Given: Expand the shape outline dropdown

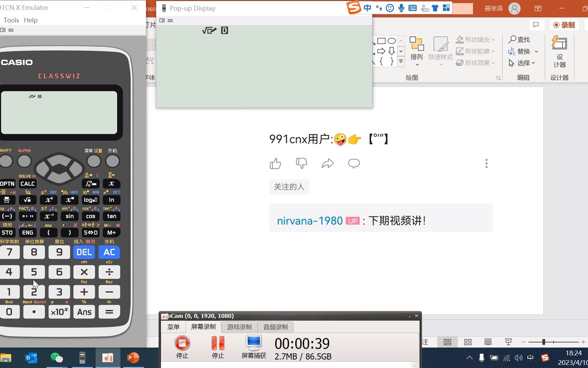Looking at the screenshot, I should [x=493, y=51].
